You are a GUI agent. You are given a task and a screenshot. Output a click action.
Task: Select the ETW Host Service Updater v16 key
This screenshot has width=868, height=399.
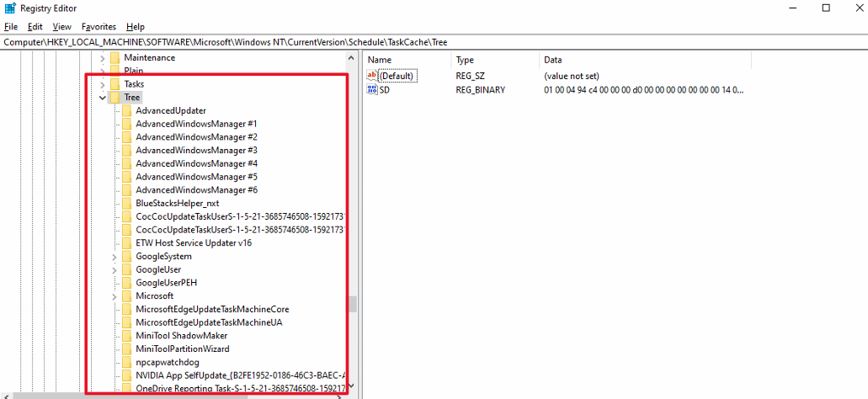pos(194,243)
